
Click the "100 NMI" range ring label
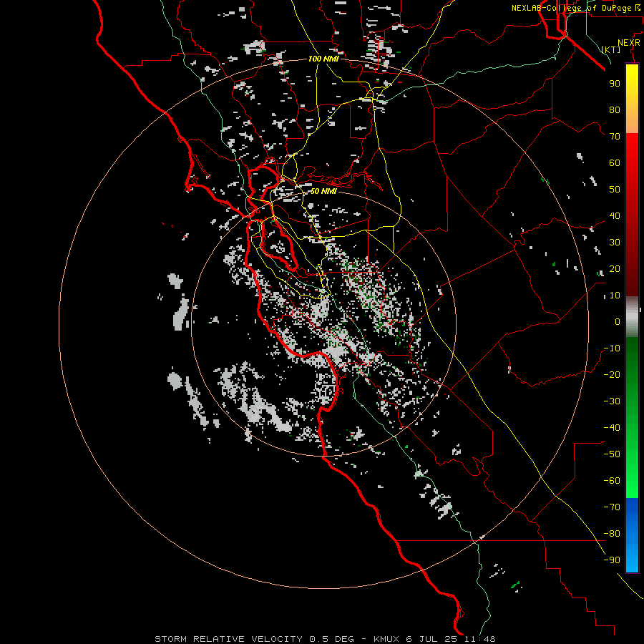(323, 59)
